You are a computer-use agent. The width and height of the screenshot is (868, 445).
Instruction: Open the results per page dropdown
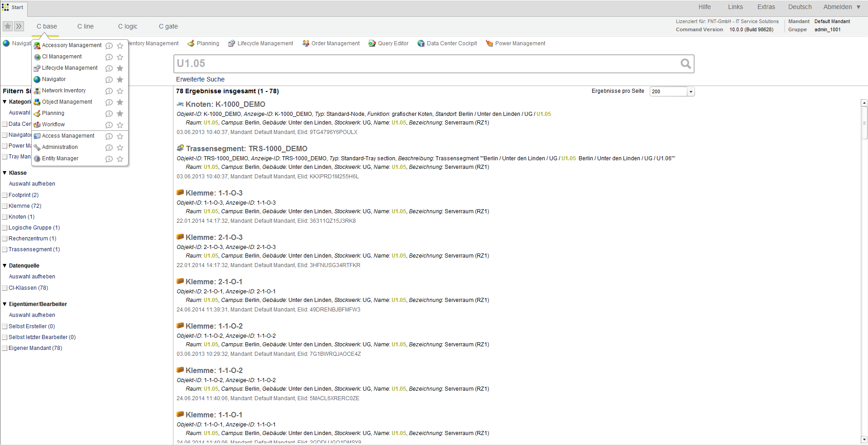tap(691, 92)
